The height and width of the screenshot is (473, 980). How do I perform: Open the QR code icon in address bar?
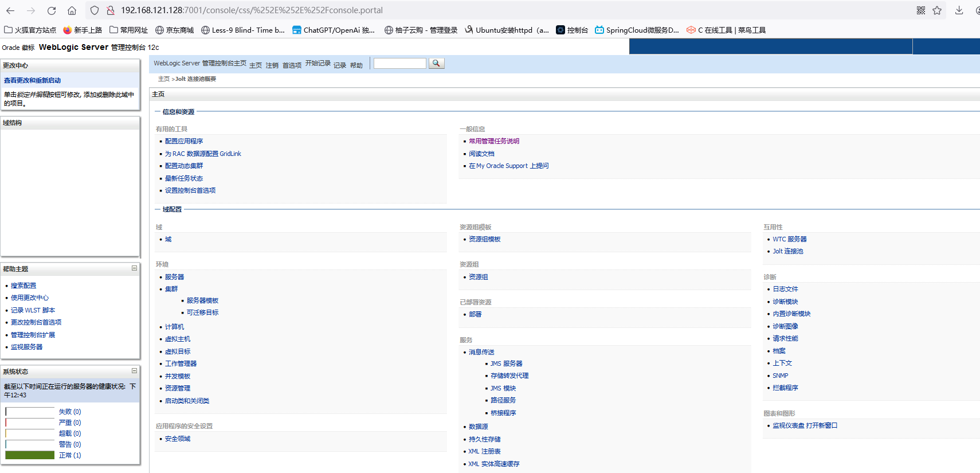click(921, 10)
